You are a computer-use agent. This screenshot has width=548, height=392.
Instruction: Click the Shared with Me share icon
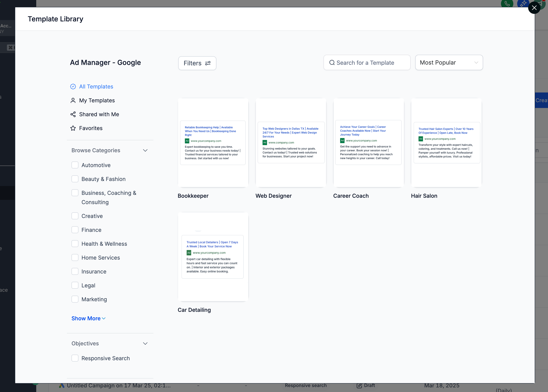pyautogui.click(x=73, y=114)
